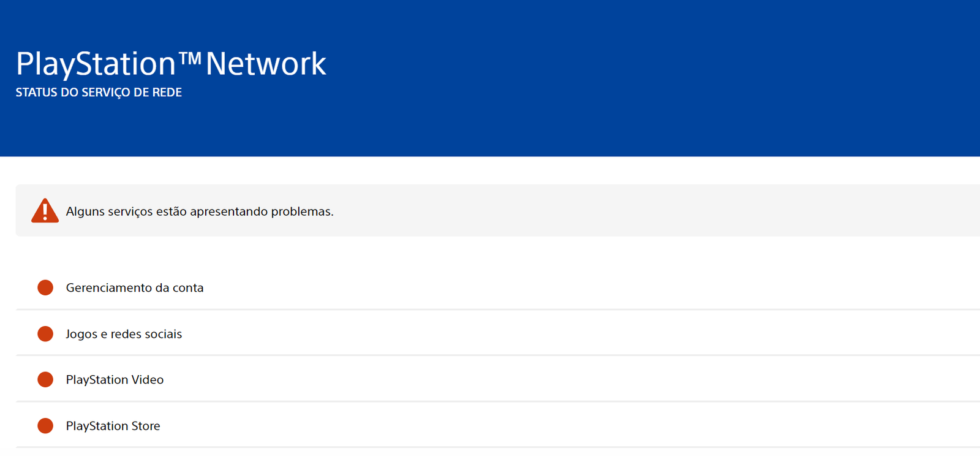Click the word Network in the page title
This screenshot has height=456, width=980.
click(x=266, y=64)
